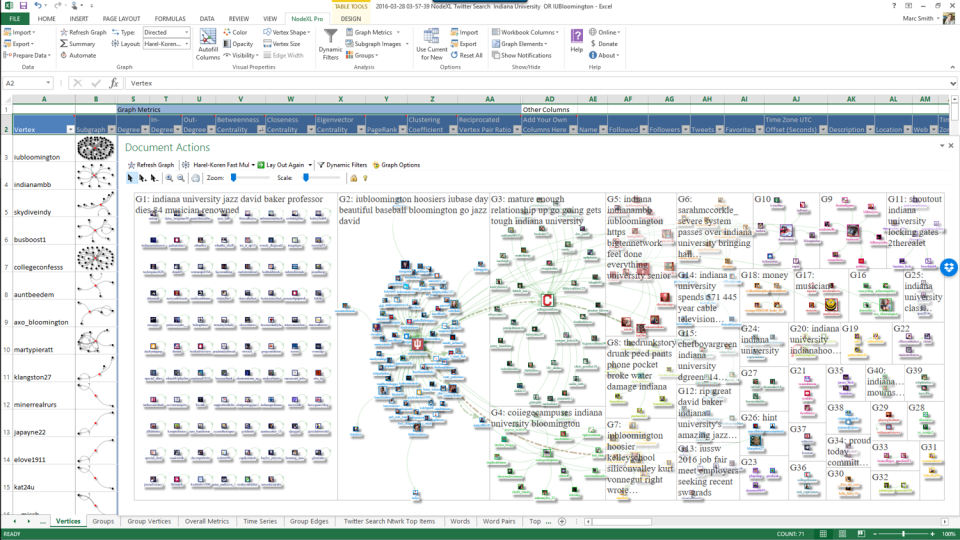Switch to the PAGE LAYOUT ribbon tab

(121, 19)
